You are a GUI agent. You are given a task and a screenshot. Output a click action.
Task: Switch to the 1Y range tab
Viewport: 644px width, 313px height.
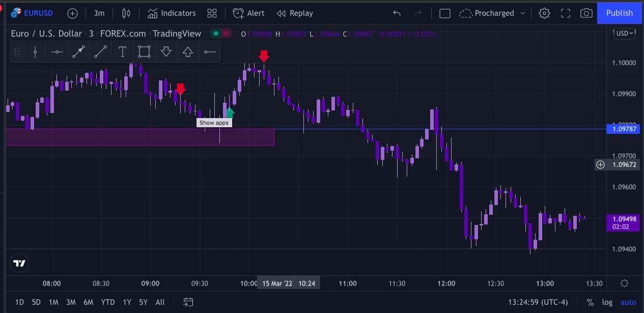pyautogui.click(x=127, y=302)
